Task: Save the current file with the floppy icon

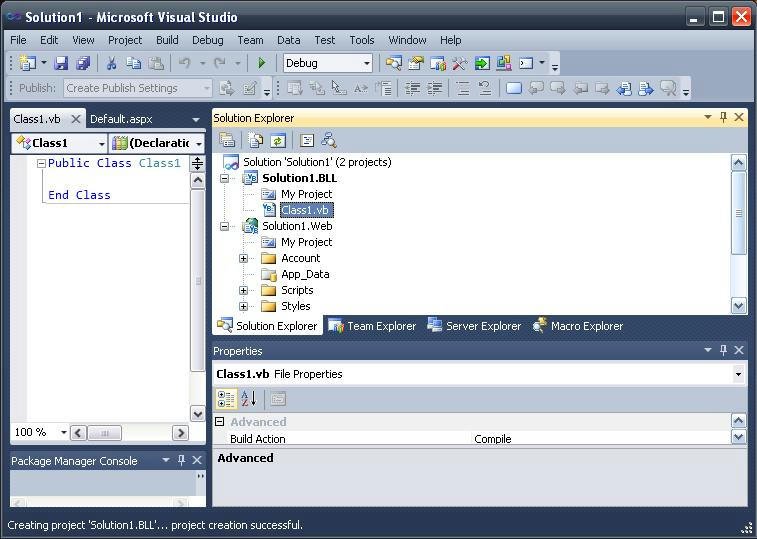Action: click(61, 63)
